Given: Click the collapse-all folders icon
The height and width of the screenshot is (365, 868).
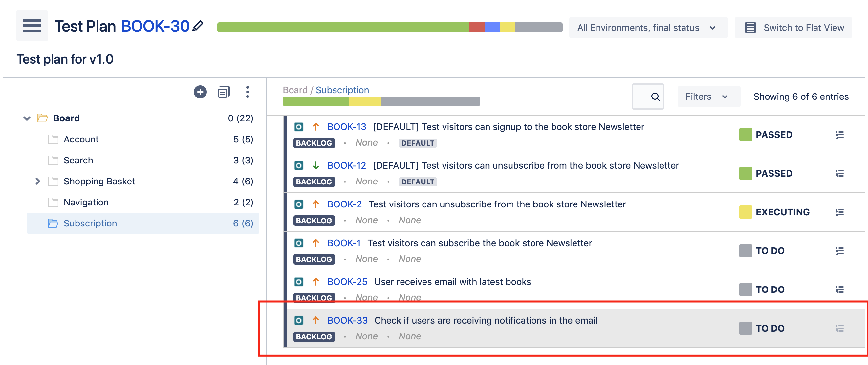Looking at the screenshot, I should click(224, 92).
